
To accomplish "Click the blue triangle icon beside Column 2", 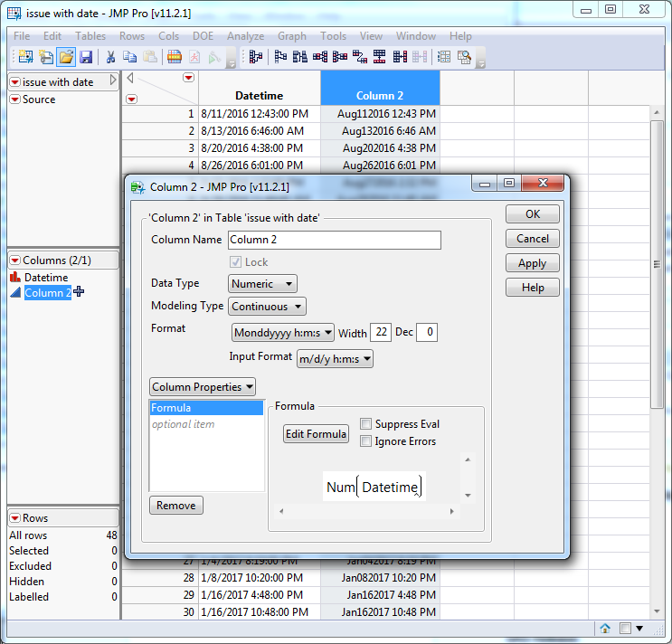I will point(15,293).
